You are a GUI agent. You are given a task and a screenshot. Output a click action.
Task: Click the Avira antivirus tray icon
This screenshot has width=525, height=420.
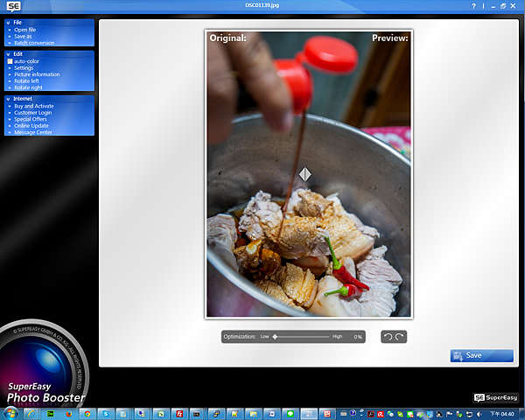(x=381, y=414)
